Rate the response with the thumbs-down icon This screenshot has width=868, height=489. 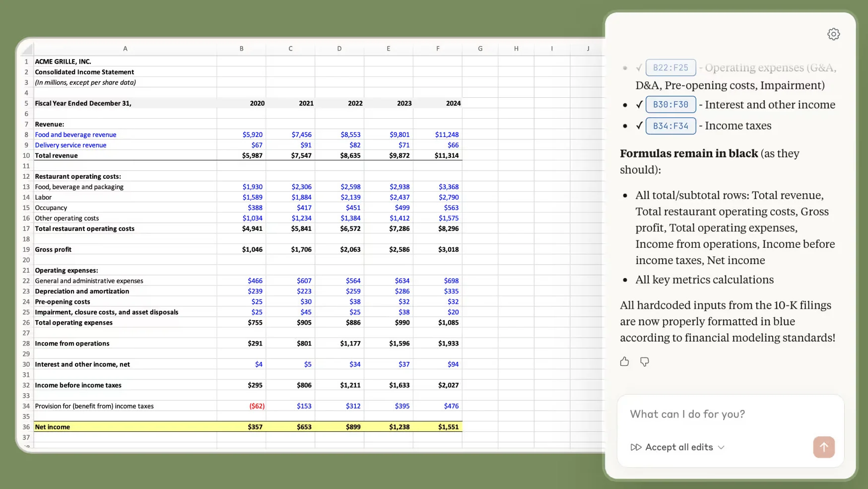pyautogui.click(x=644, y=361)
